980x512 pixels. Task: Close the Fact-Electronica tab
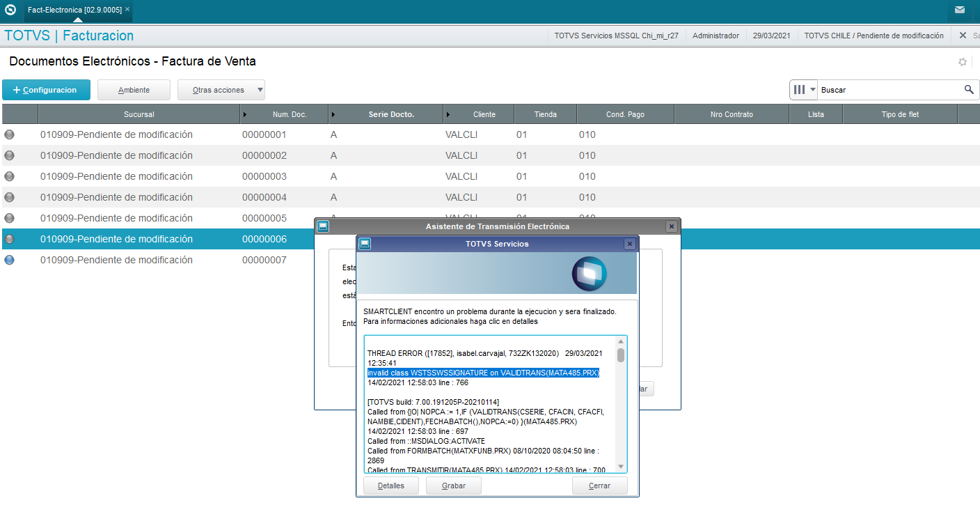click(x=127, y=10)
